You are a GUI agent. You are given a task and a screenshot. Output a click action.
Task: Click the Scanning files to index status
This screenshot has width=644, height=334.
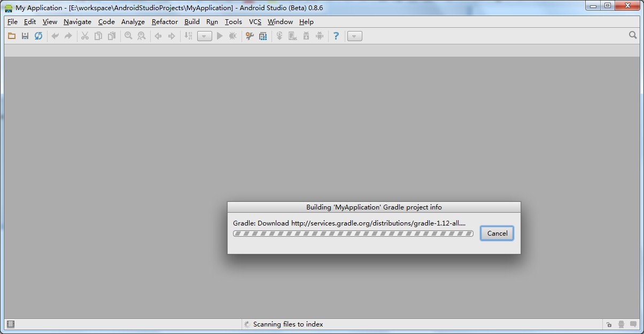coord(288,324)
